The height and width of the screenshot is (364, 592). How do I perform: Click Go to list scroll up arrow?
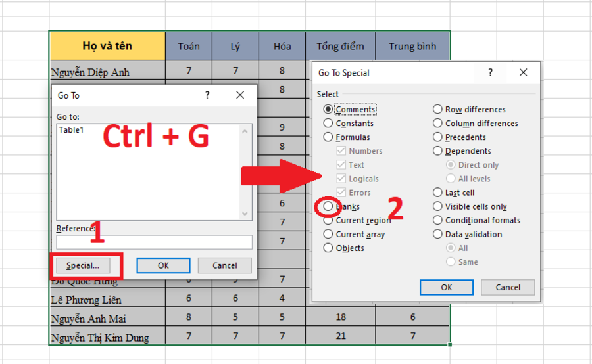pos(245,131)
